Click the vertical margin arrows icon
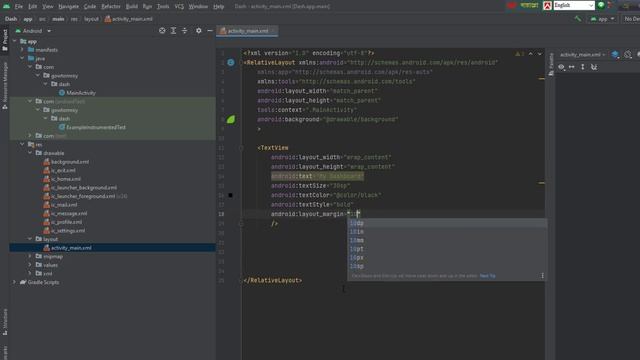 pos(582,67)
